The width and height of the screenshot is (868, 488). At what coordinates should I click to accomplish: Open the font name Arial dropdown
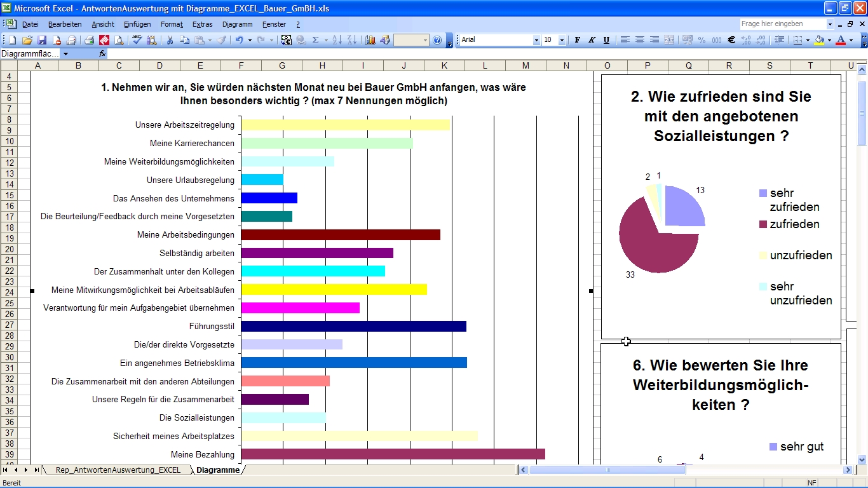tap(536, 40)
